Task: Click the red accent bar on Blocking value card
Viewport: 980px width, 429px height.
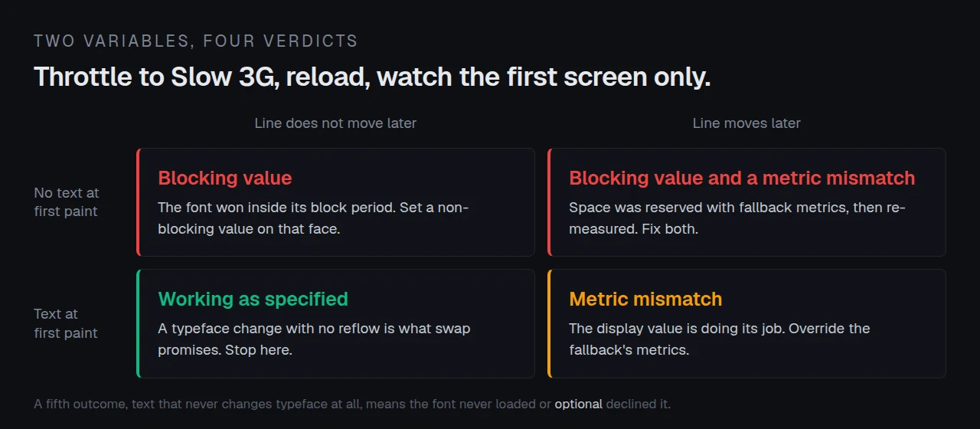Action: (x=138, y=202)
